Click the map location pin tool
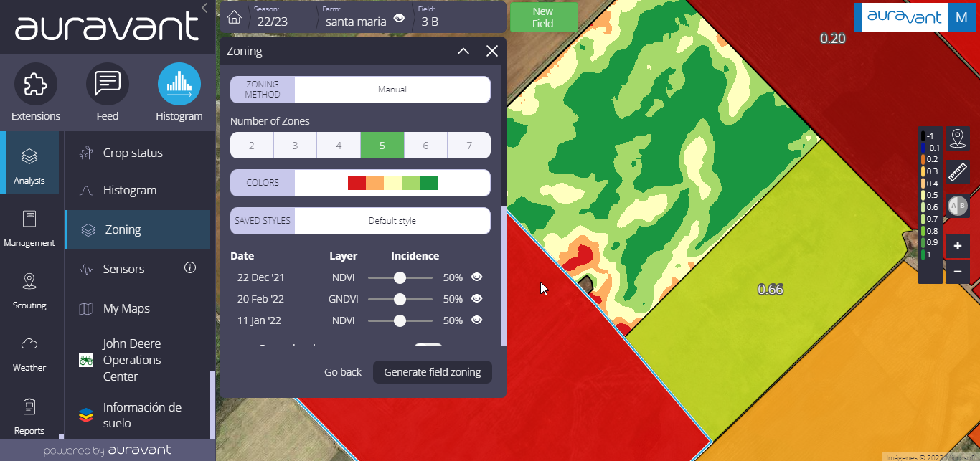Viewport: 980px width, 461px height. point(958,138)
